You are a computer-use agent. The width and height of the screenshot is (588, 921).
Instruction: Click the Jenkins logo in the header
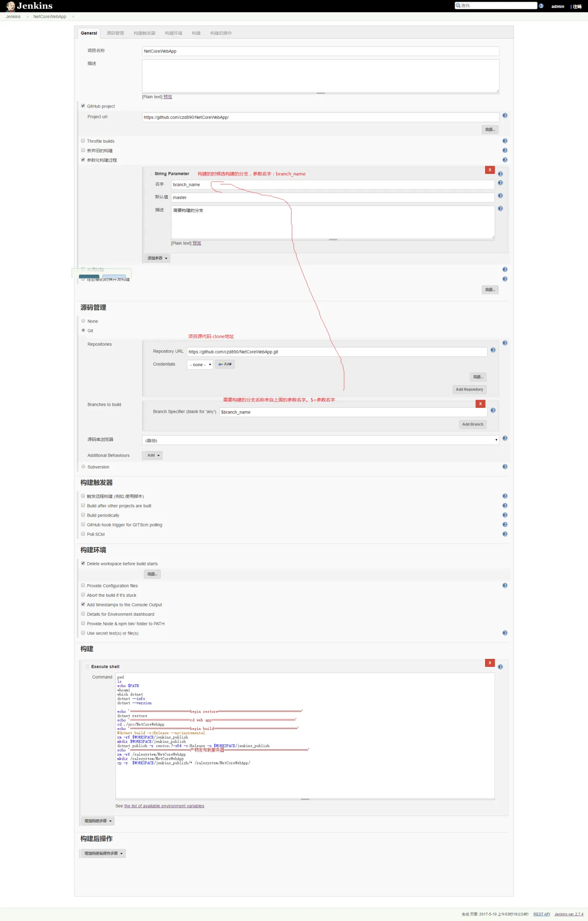[x=29, y=6]
